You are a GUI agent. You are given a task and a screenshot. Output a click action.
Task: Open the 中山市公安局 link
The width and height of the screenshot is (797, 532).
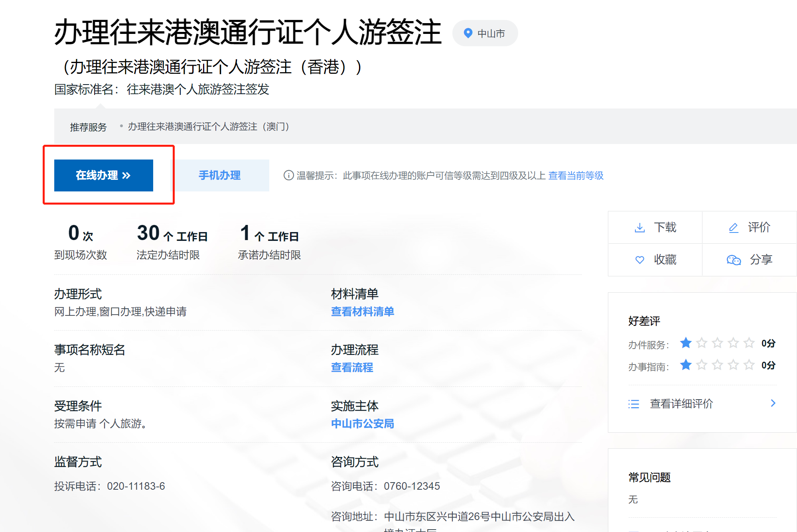click(x=362, y=424)
